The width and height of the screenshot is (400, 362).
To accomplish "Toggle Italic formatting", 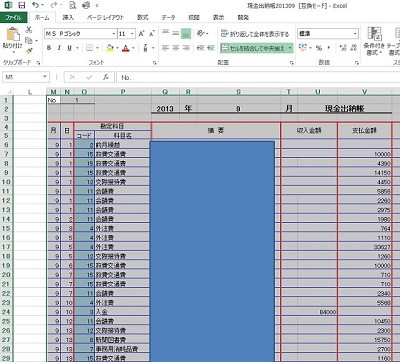I will tap(59, 48).
